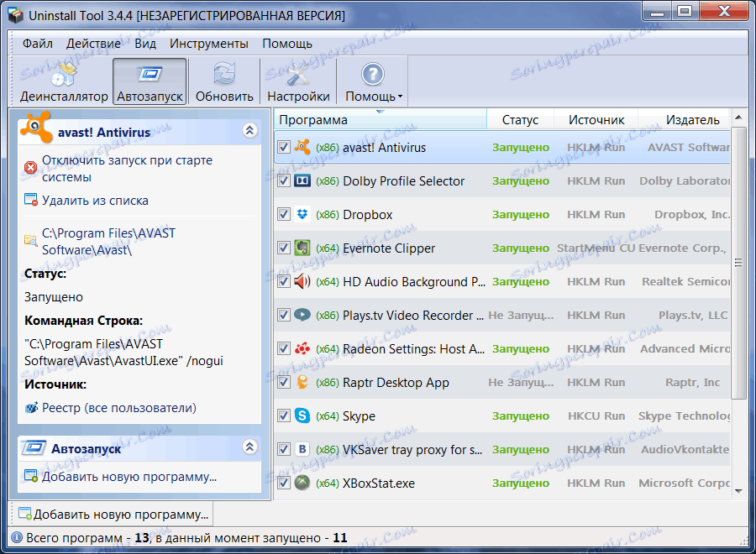756x554 pixels.
Task: Click the avast! Antivirus row icon
Action: click(302, 146)
